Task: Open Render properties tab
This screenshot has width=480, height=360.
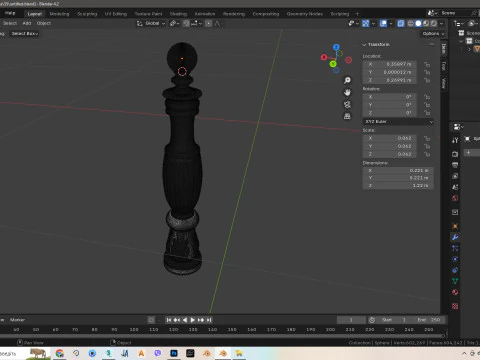Action: [455, 154]
